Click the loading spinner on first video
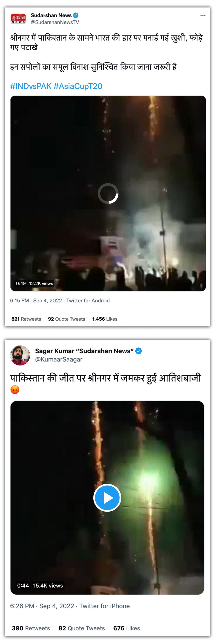215x644 pixels. coord(108,194)
